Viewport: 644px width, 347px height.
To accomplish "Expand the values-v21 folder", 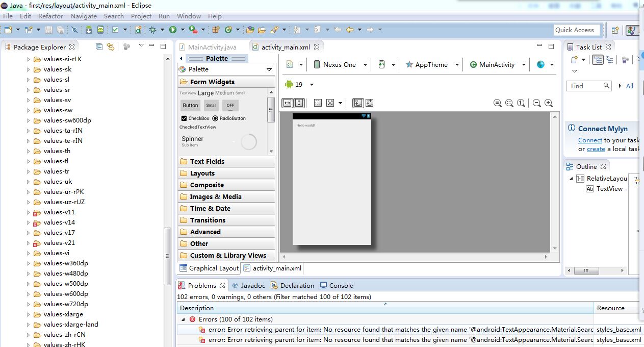I will tap(29, 243).
